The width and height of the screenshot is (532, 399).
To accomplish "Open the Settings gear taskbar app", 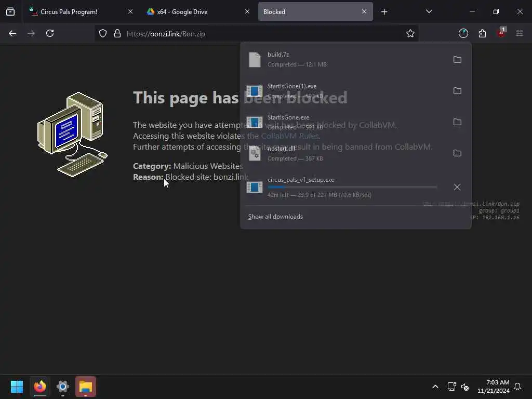I will 63,387.
